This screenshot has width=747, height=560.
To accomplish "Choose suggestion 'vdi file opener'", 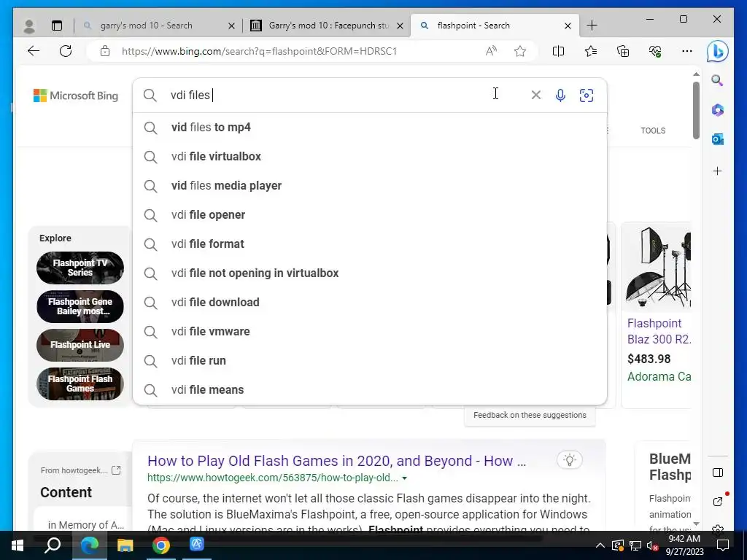I will pyautogui.click(x=370, y=215).
